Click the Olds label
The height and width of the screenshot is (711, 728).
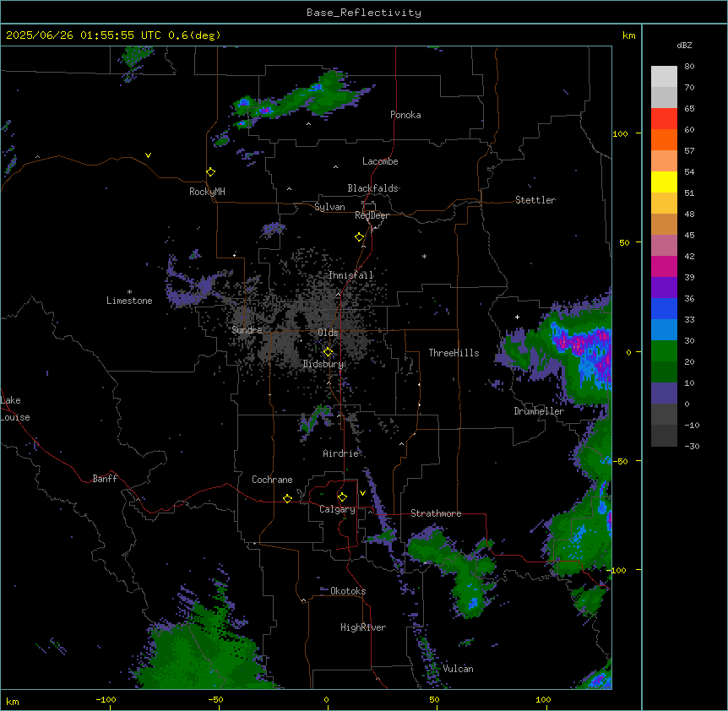click(x=328, y=333)
